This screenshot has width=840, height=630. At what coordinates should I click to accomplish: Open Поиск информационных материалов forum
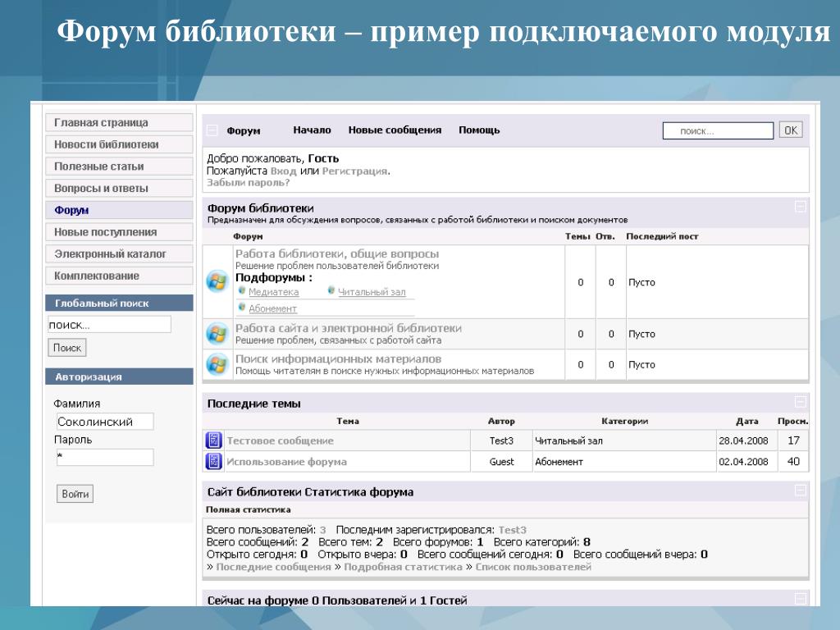point(338,359)
